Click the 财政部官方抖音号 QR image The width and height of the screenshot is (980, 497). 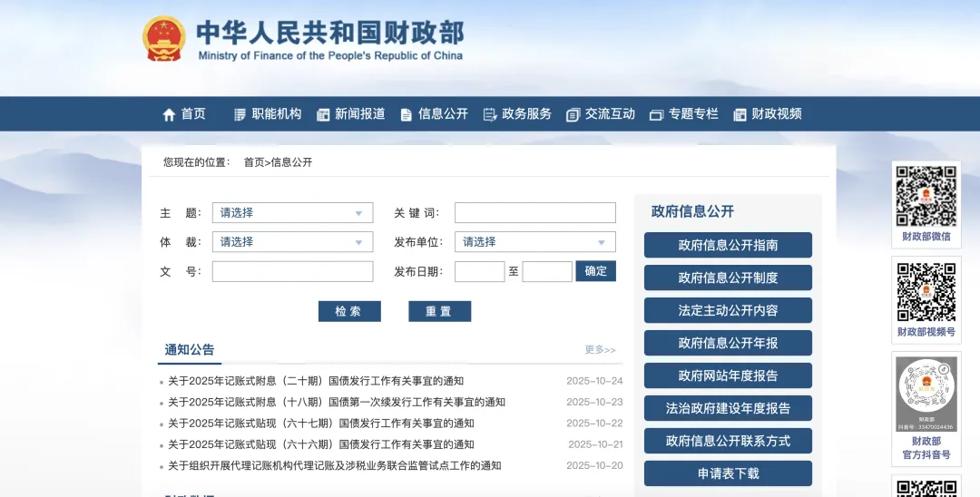[x=926, y=394]
